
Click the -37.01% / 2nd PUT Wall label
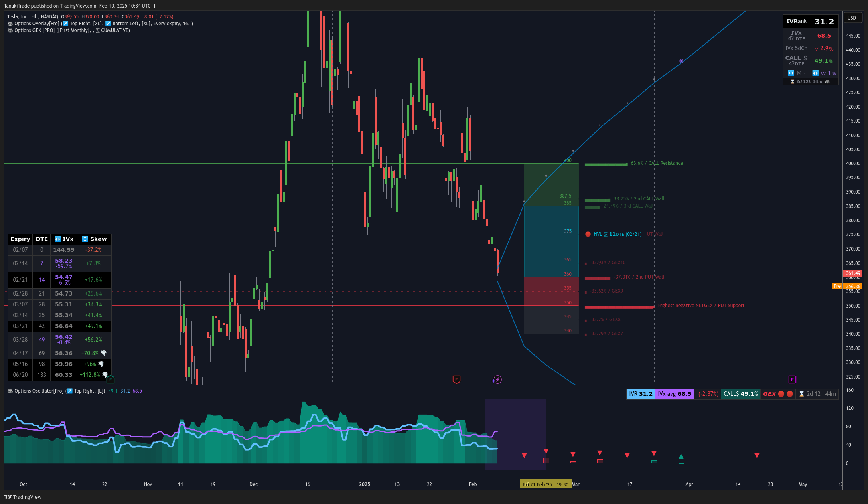(x=639, y=277)
